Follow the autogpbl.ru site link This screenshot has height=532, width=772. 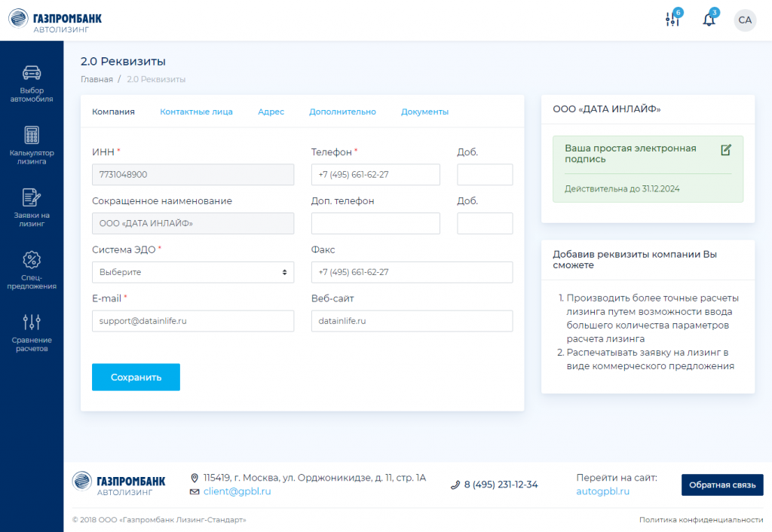603,491
